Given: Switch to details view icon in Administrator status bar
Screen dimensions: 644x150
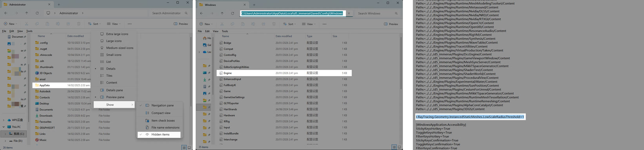Looking at the screenshot, I should point(184,147).
